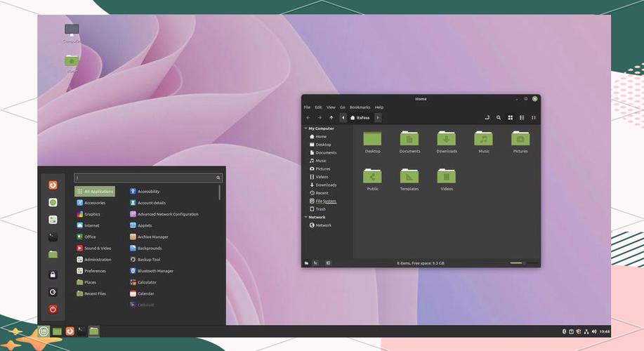Select the Files window button on the panel
The height and width of the screenshot is (351, 644).
pos(94,331)
